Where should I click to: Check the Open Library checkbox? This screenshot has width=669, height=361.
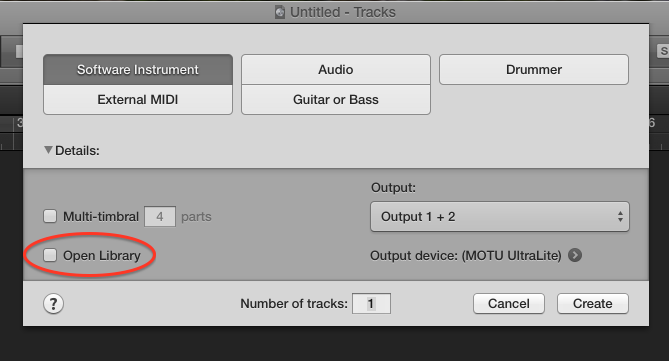(50, 255)
